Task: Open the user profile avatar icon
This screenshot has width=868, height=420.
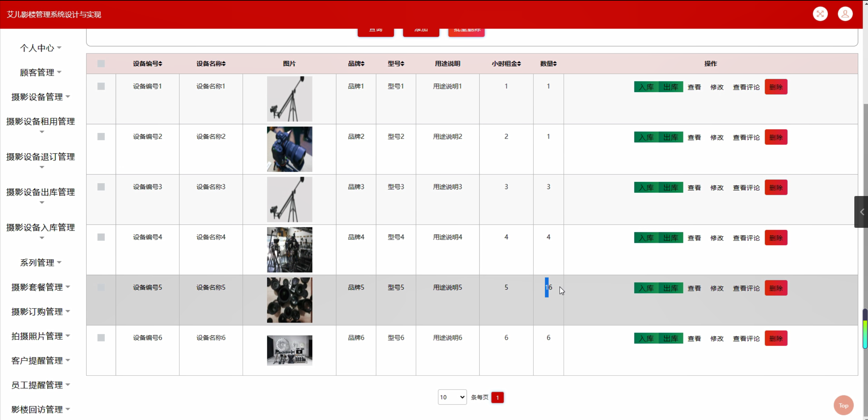Action: click(x=845, y=14)
